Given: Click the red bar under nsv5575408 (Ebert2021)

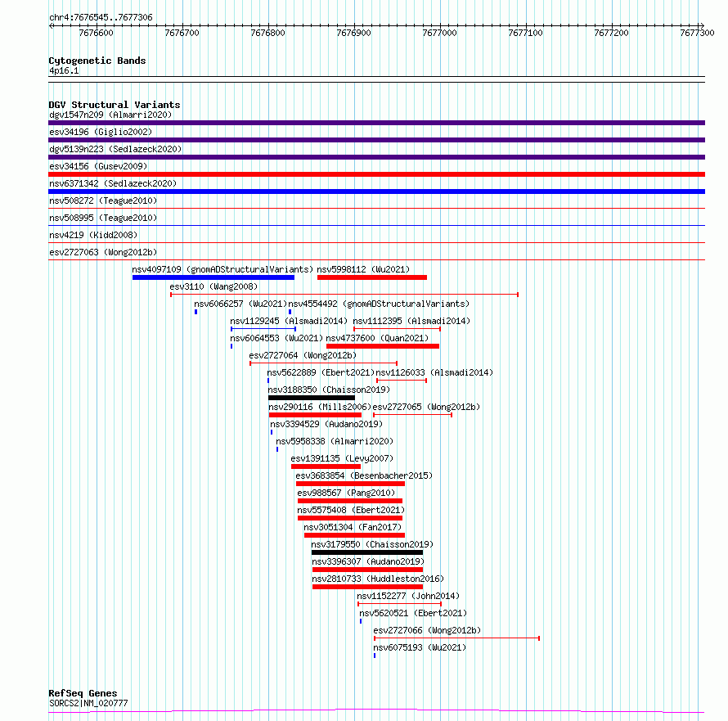Looking at the screenshot, I should point(350,519).
